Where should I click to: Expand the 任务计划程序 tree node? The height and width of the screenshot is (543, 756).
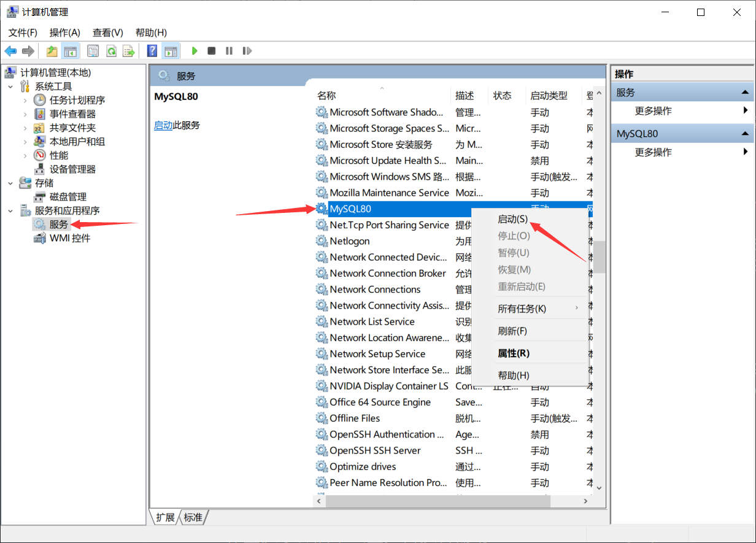pos(25,100)
